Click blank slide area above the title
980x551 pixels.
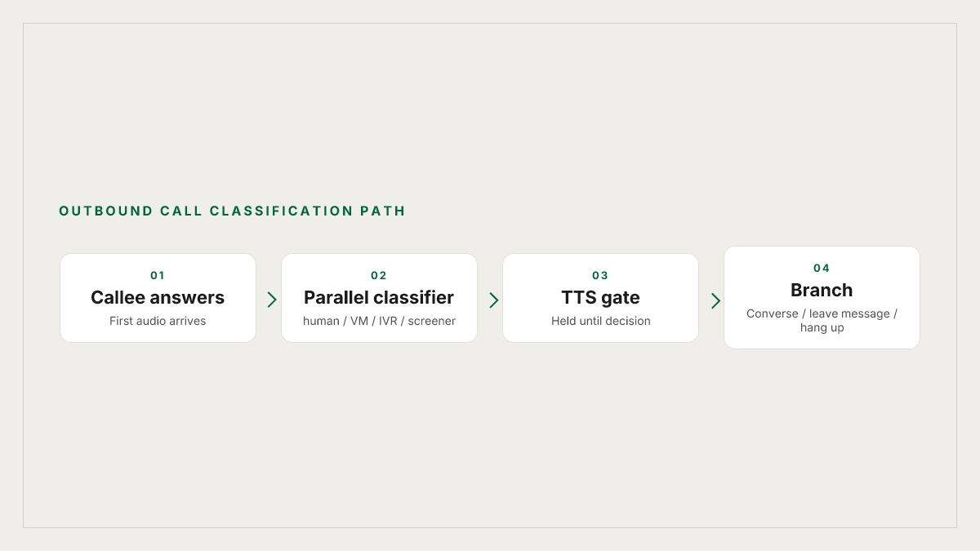click(490, 114)
